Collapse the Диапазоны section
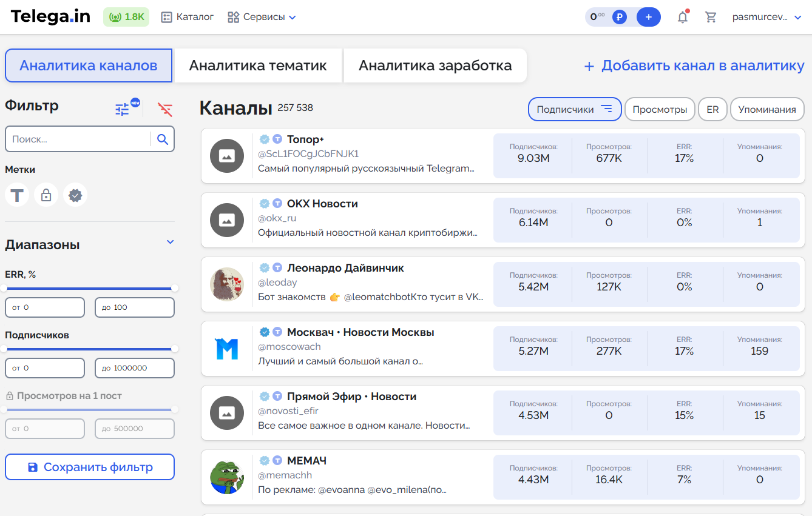Viewport: 812px width, 516px height. (170, 243)
